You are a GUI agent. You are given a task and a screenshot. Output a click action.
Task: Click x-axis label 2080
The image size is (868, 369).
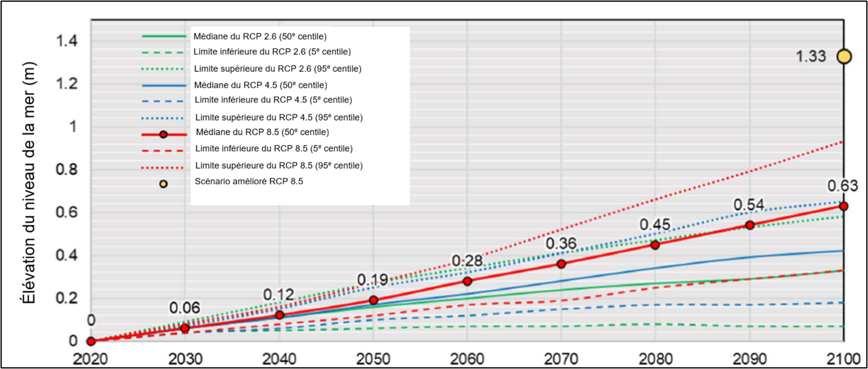point(655,358)
